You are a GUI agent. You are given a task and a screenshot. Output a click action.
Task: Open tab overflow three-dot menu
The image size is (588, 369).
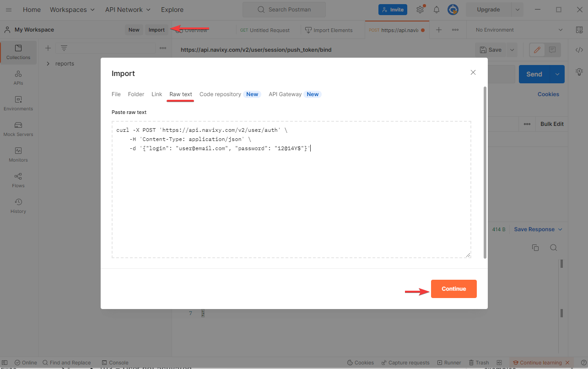(x=455, y=30)
